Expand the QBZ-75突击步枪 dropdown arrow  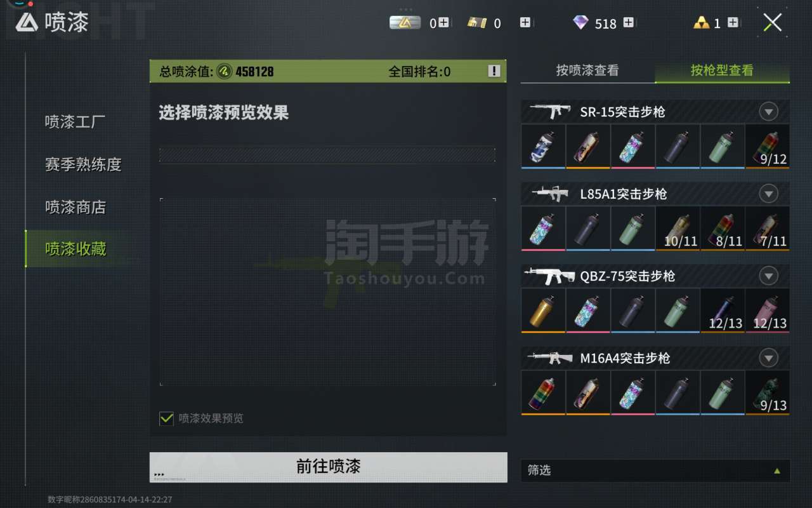point(768,276)
